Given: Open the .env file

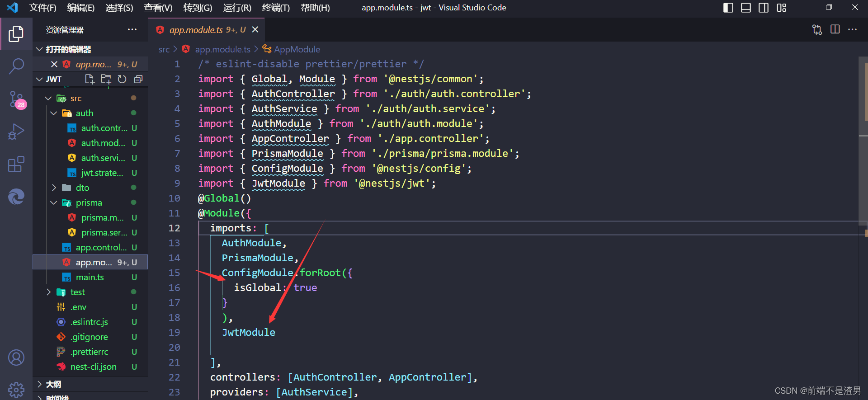Looking at the screenshot, I should pyautogui.click(x=90, y=307).
